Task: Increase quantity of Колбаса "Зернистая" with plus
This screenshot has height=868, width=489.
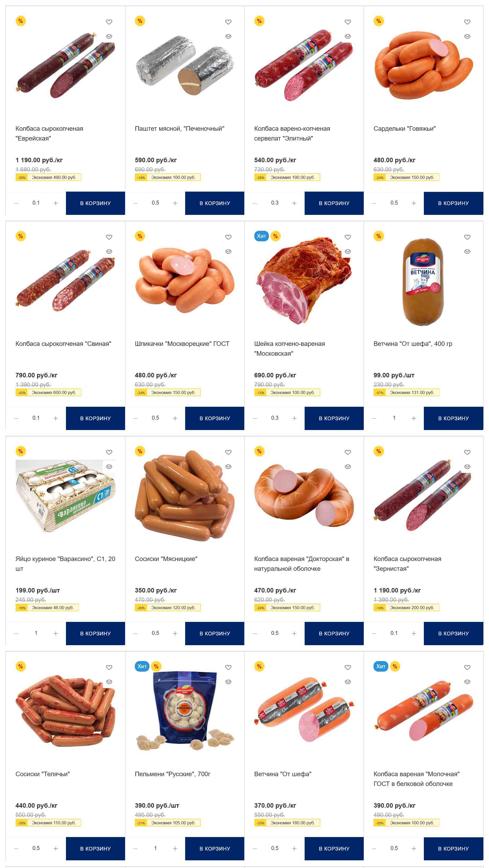Action: tap(414, 634)
